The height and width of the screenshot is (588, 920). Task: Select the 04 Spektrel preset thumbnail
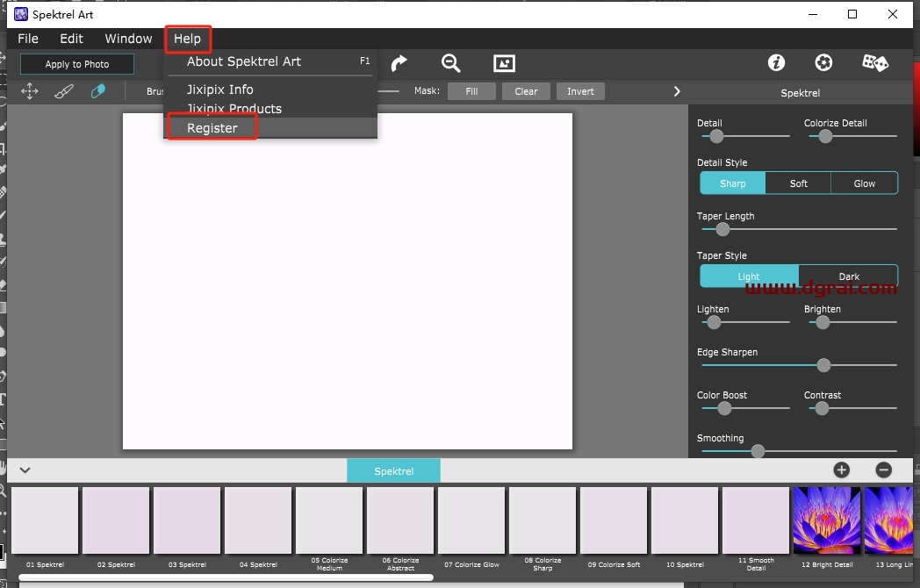pyautogui.click(x=258, y=520)
